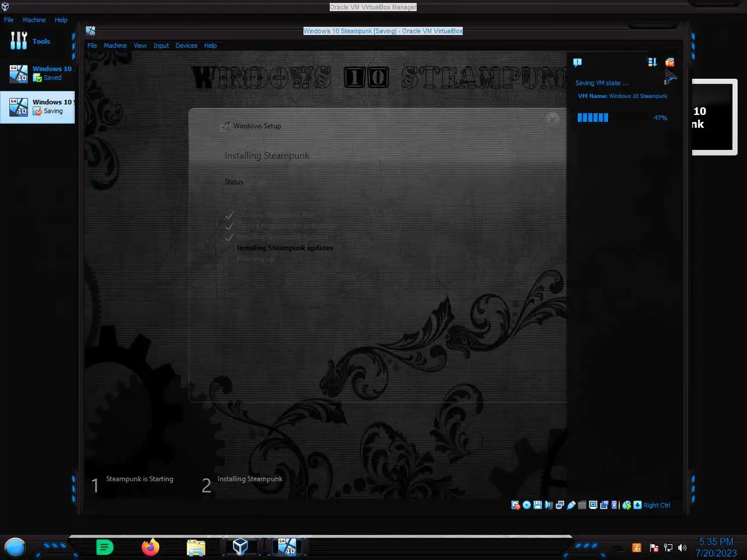Click the audio status icon
This screenshot has width=747, height=560.
(x=549, y=505)
